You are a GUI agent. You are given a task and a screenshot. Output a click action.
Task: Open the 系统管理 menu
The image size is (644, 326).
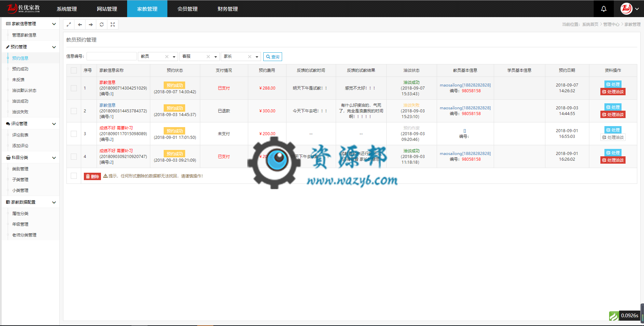tap(67, 9)
